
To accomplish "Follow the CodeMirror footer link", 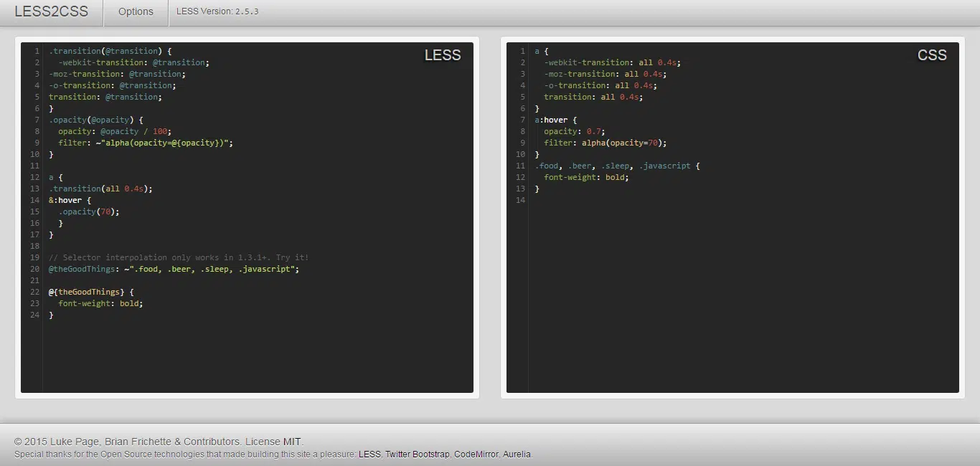I will (x=476, y=454).
